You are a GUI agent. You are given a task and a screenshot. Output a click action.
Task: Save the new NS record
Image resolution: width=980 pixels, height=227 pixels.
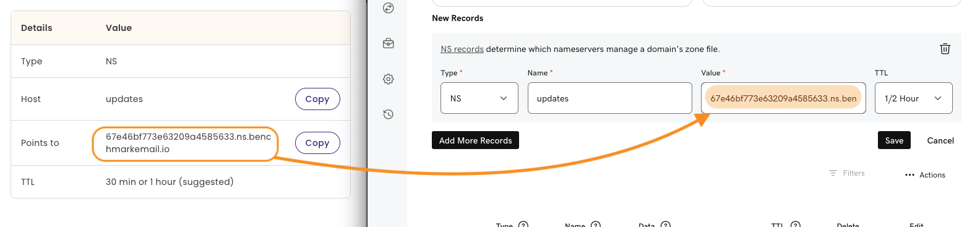coord(894,140)
